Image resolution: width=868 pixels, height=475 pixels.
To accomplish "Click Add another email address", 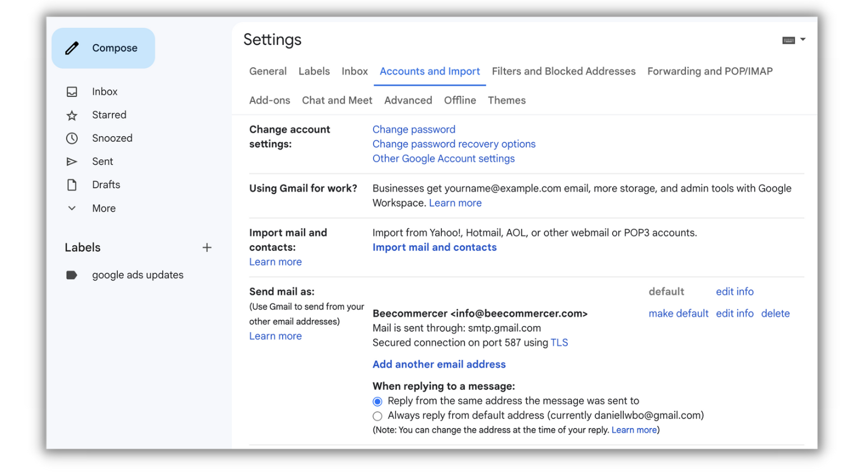I will click(439, 364).
